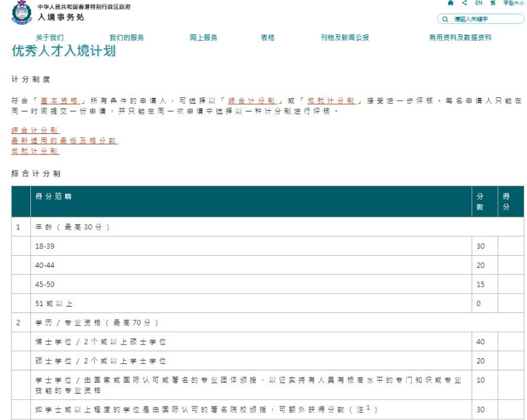Viewport: 527px width, 420px height.
Task: Open the 网上服务 menu
Action: [x=204, y=37]
